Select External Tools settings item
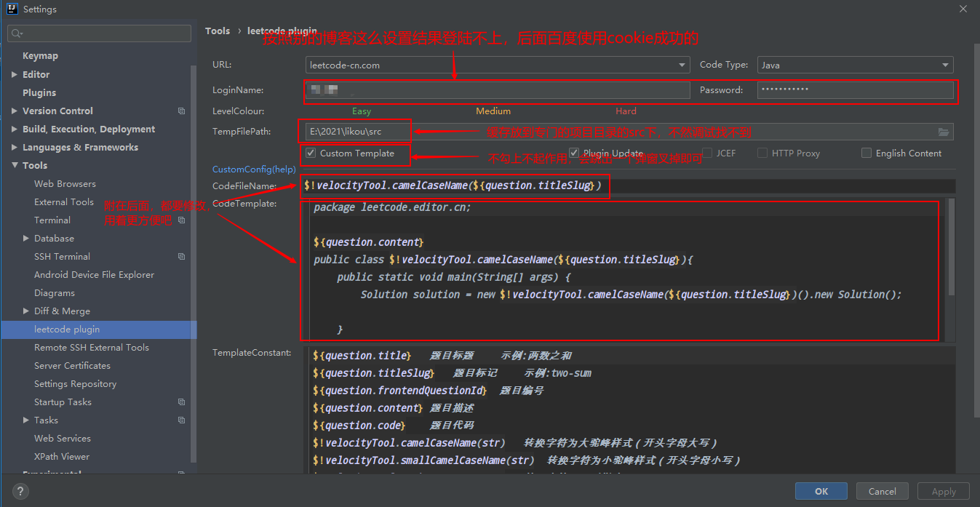This screenshot has height=507, width=980. [x=64, y=201]
